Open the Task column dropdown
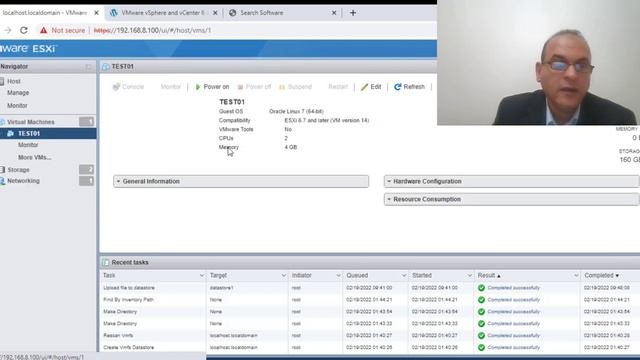 (x=202, y=276)
